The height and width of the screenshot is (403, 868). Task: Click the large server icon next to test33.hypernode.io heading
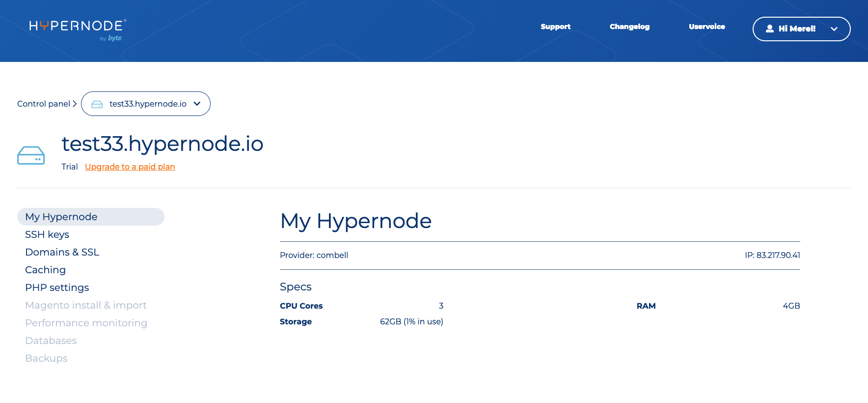pos(31,155)
